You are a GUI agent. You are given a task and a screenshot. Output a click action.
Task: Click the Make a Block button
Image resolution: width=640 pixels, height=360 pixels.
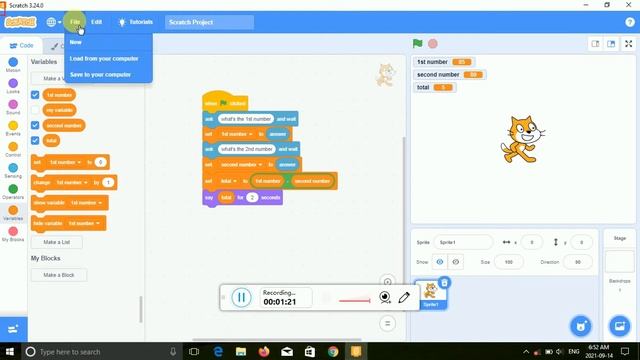pyautogui.click(x=59, y=275)
